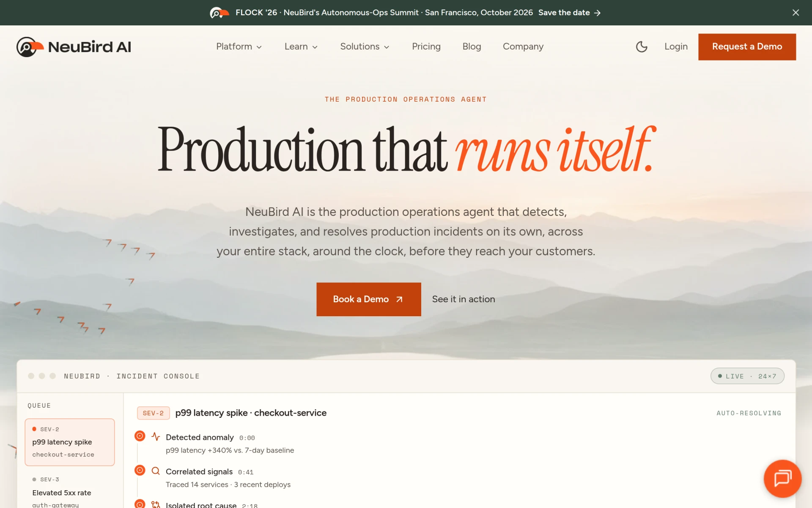Screen dimensions: 812x508
Task: Click the LIVE 24×7 status pill
Action: [x=747, y=376]
